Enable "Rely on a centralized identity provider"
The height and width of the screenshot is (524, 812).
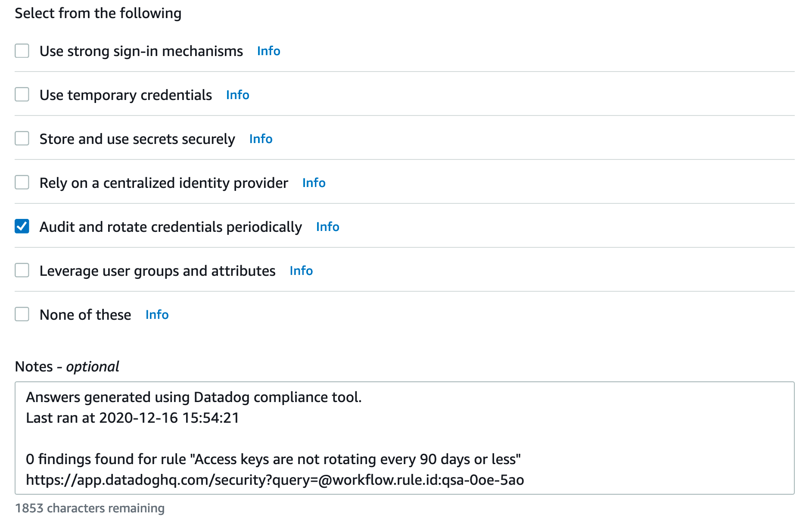pyautogui.click(x=22, y=183)
